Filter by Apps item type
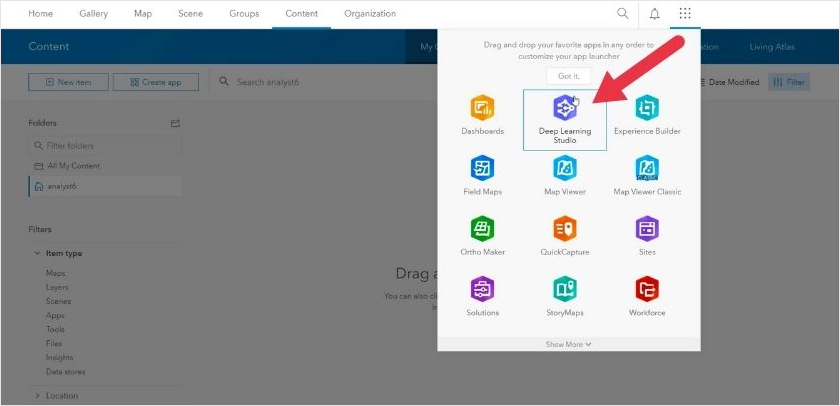Image resolution: width=840 pixels, height=406 pixels. click(x=55, y=315)
